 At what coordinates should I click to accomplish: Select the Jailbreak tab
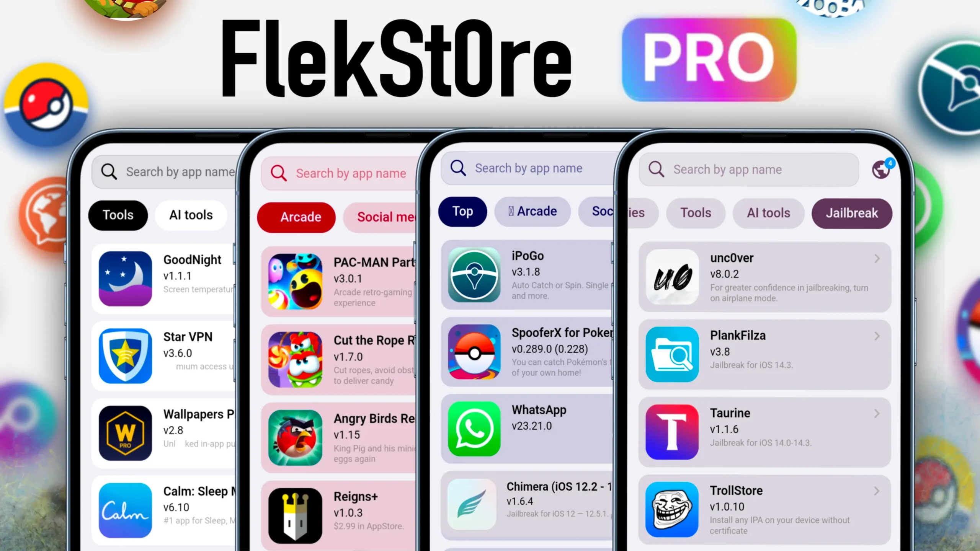(851, 213)
